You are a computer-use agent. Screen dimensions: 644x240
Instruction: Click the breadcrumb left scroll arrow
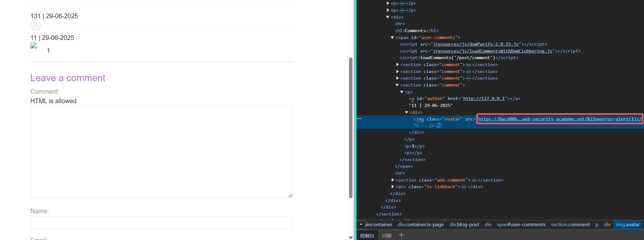point(361,224)
